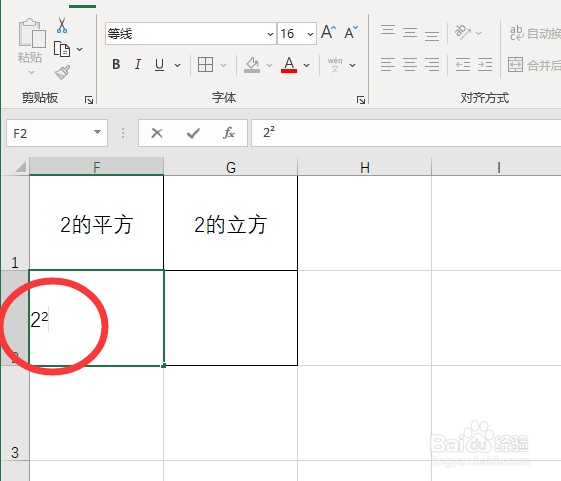This screenshot has height=481, width=561.
Task: Select column H header
Action: (x=365, y=167)
